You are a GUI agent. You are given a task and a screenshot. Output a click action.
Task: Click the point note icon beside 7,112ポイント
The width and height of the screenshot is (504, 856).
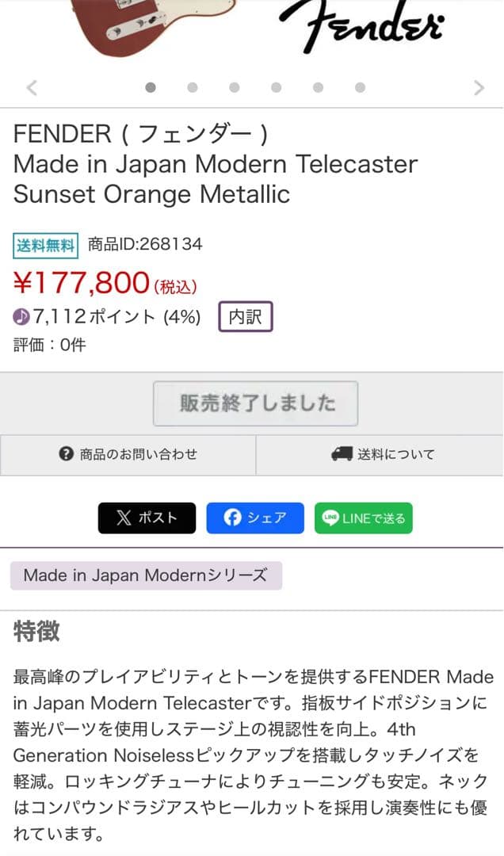coord(23,315)
